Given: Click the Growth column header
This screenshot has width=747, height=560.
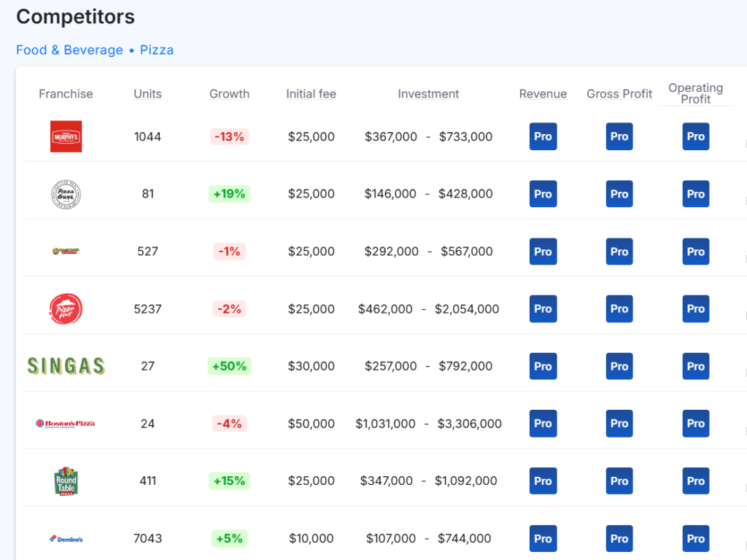Looking at the screenshot, I should (x=230, y=94).
